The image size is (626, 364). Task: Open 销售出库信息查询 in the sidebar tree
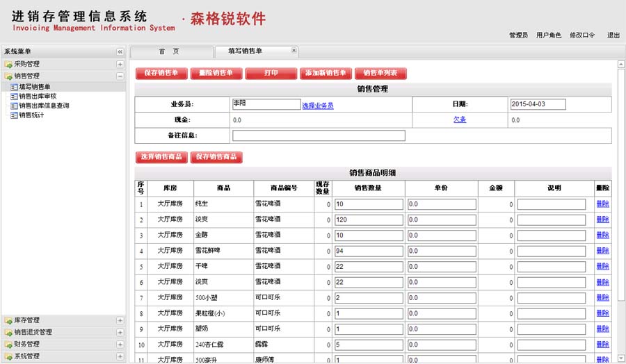43,106
